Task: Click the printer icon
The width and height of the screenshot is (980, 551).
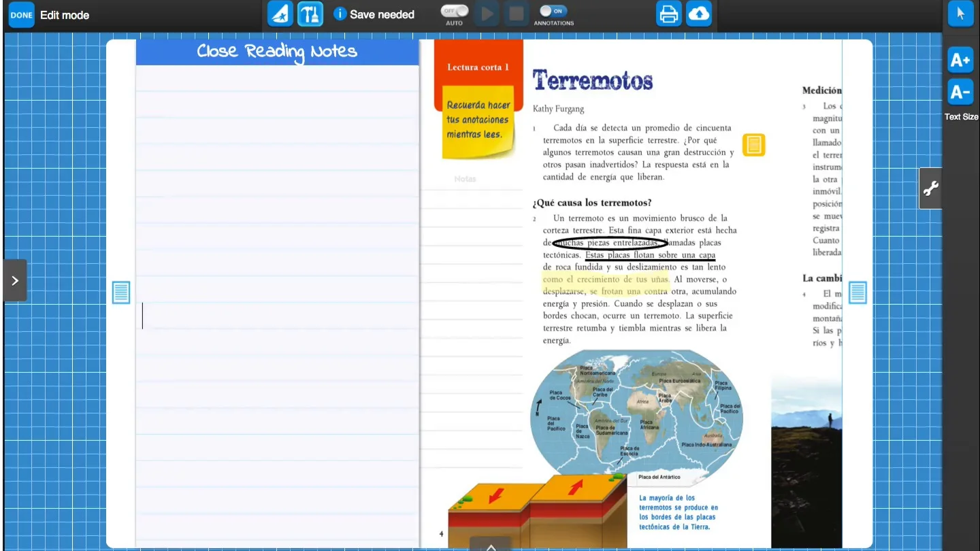Action: click(x=668, y=14)
